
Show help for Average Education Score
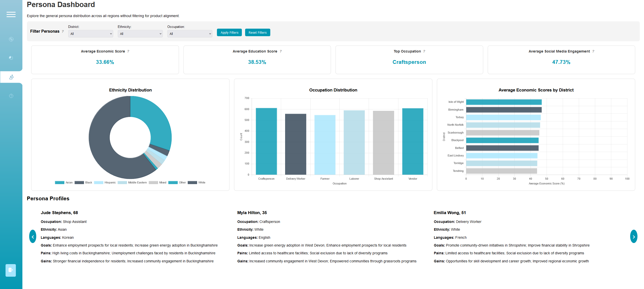coord(281,51)
